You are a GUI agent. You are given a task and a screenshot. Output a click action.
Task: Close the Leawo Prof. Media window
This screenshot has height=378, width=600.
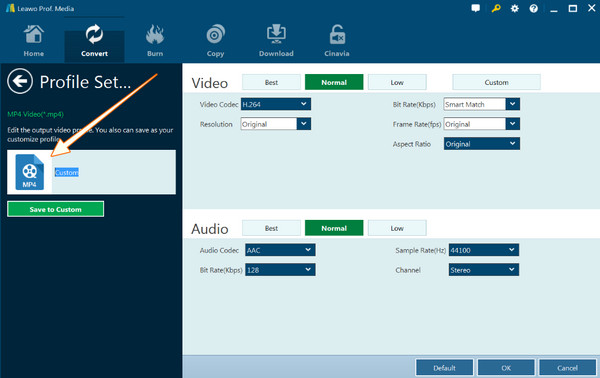(592, 8)
